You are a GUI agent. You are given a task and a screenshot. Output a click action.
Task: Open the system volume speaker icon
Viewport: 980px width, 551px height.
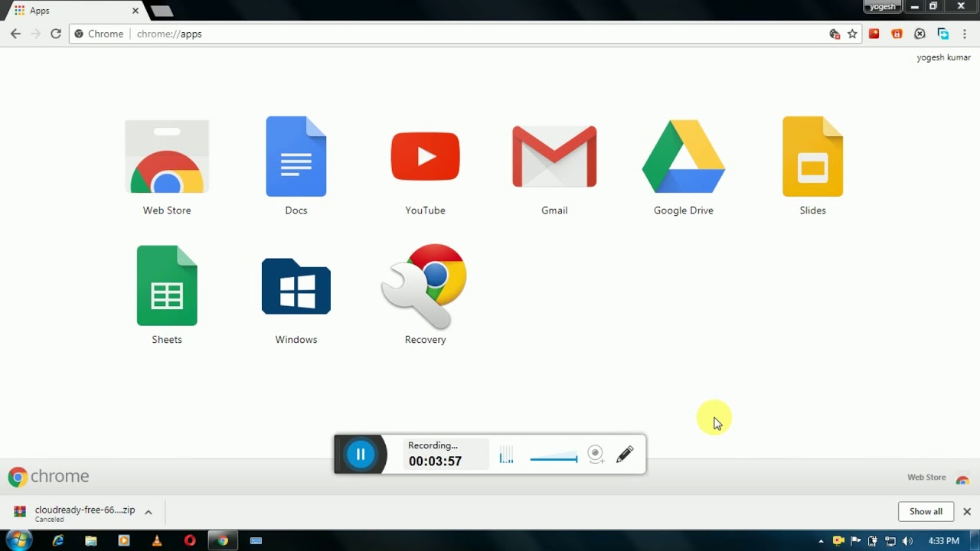click(907, 540)
